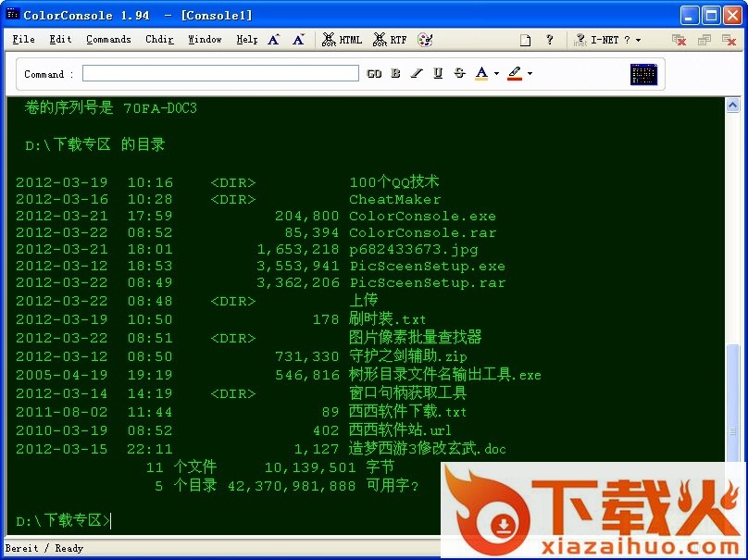Select the 窗口句柄获取工具 directory name
This screenshot has width=748, height=560.
408,393
